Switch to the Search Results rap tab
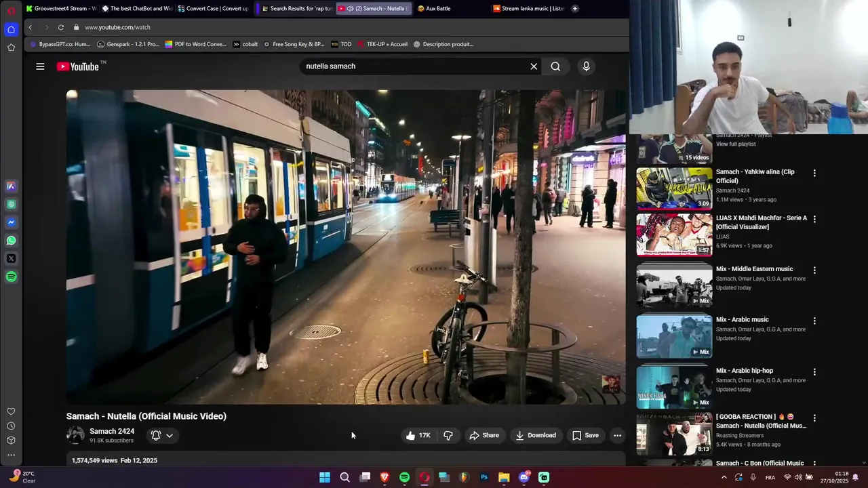The width and height of the screenshot is (868, 488). [x=297, y=9]
